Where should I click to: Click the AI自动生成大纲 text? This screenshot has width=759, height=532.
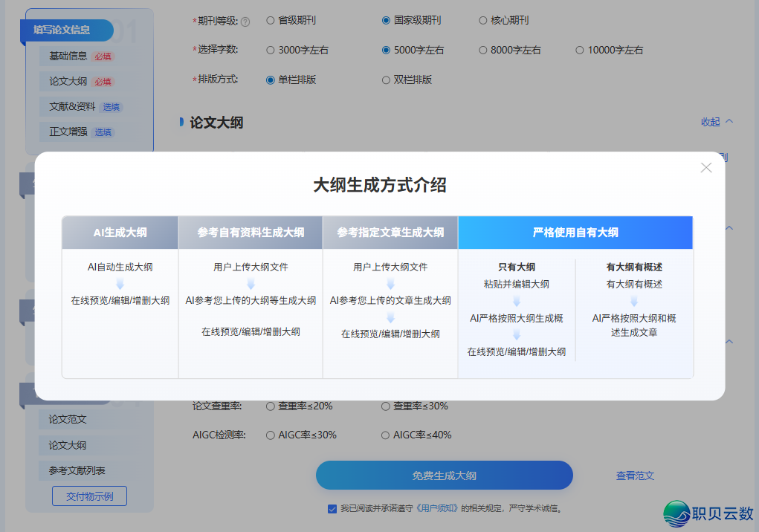(x=120, y=267)
